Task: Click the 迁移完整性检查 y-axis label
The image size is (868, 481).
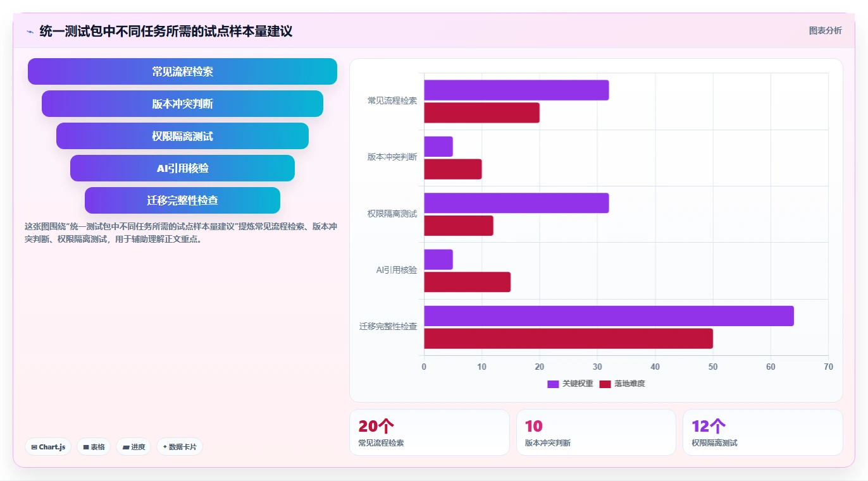Action: click(x=388, y=326)
